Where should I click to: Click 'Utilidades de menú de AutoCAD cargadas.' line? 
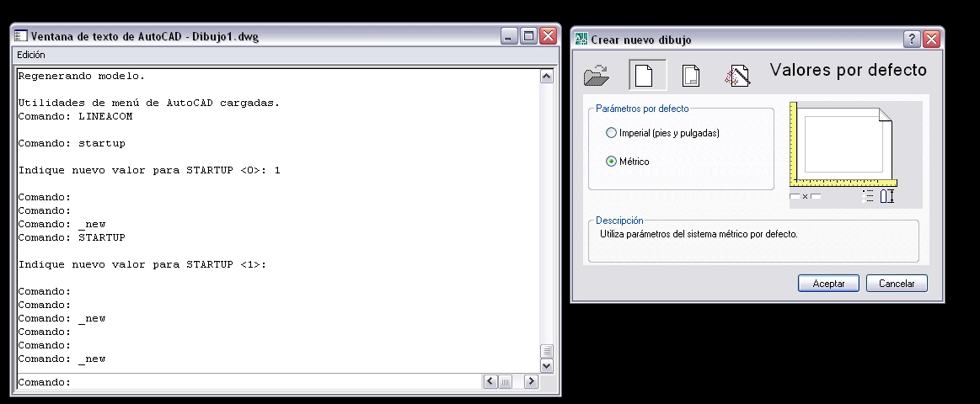(149, 103)
